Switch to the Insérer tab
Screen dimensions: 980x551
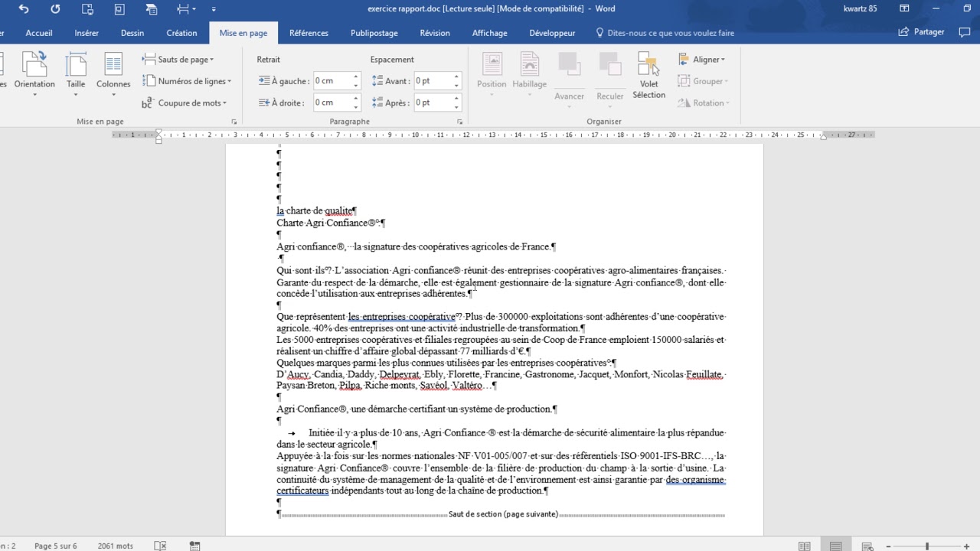coord(87,33)
